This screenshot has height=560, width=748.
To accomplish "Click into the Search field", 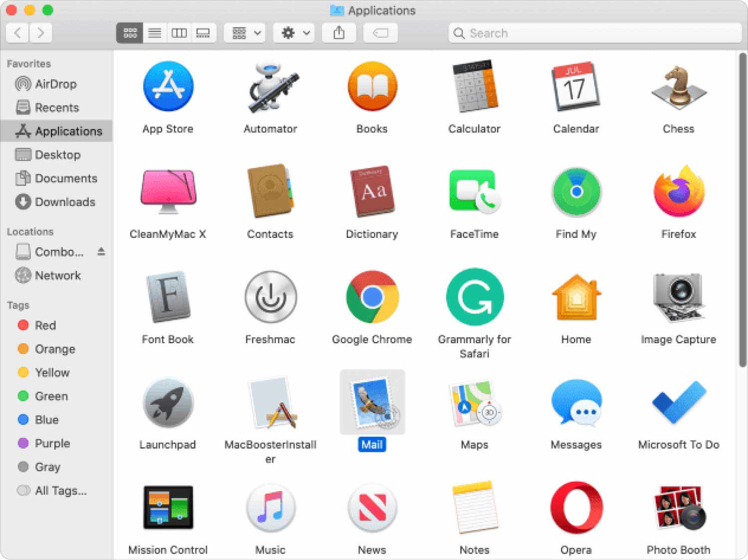I will point(594,33).
